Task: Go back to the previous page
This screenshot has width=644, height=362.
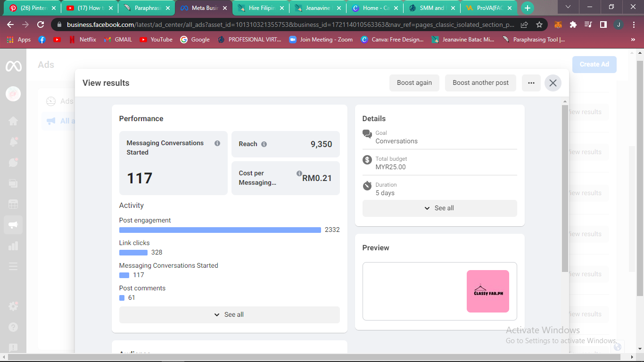Action: pyautogui.click(x=10, y=25)
